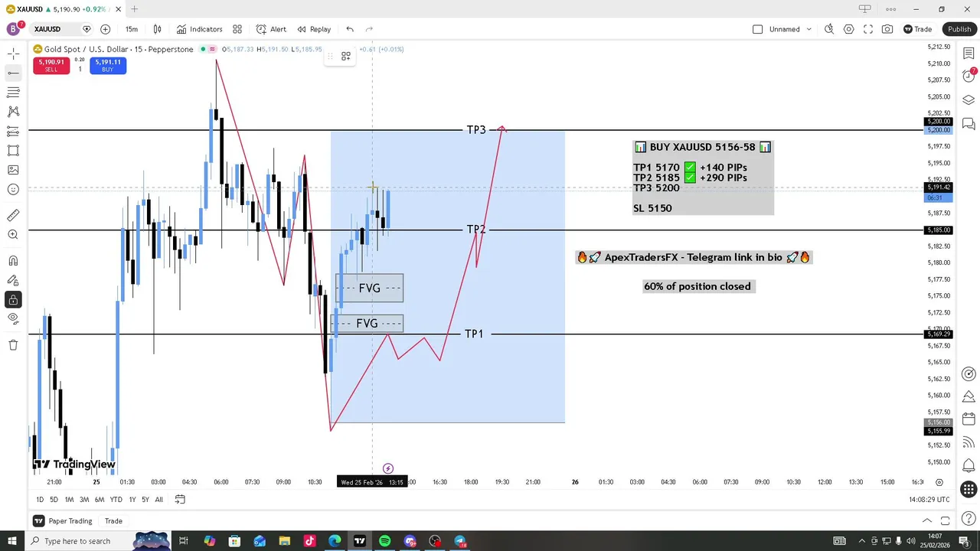Take a chart snapshot with camera icon
Image resolution: width=980 pixels, height=551 pixels.
click(x=887, y=29)
